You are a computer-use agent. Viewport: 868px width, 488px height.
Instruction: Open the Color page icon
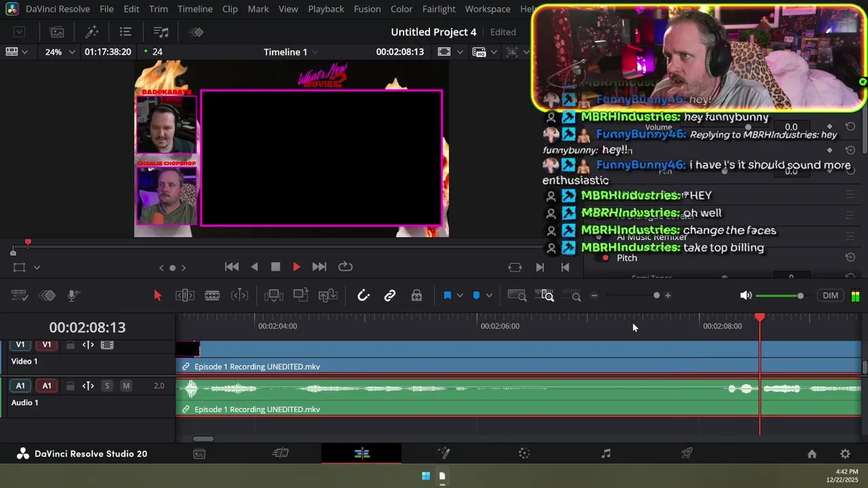click(x=524, y=453)
